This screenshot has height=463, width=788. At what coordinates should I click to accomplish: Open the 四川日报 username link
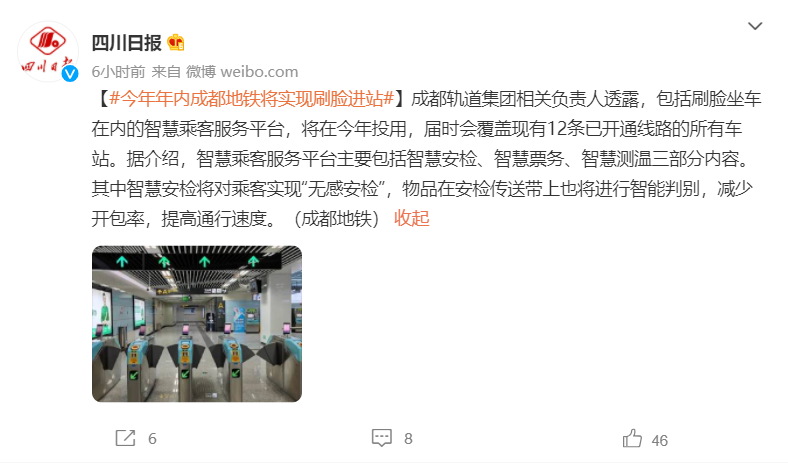coord(127,43)
